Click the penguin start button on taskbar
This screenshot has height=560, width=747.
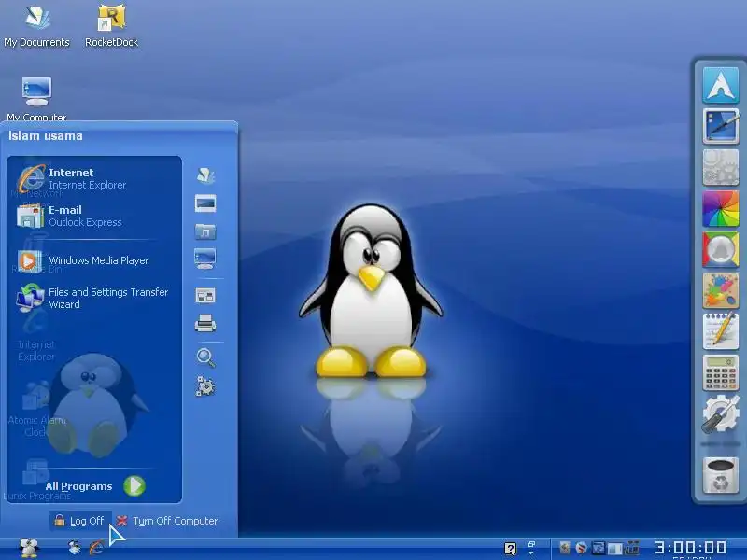click(x=29, y=548)
